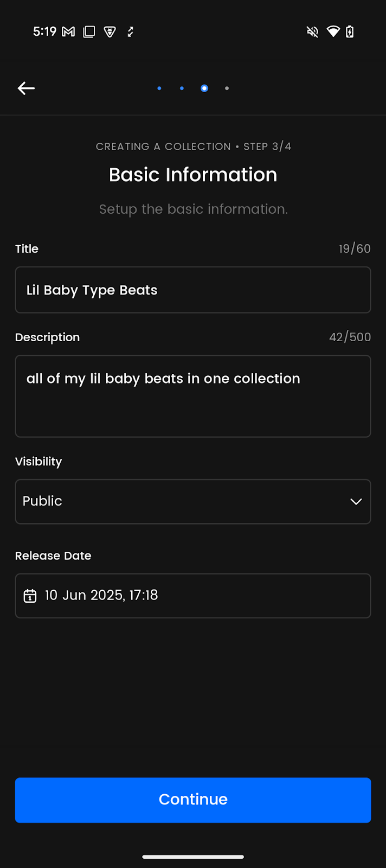The width and height of the screenshot is (386, 868).
Task: Select the current third step indicator dot
Action: 204,88
